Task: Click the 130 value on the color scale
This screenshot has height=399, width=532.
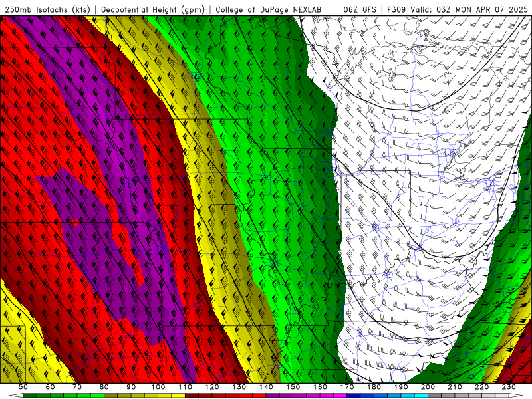Action: coord(239,387)
